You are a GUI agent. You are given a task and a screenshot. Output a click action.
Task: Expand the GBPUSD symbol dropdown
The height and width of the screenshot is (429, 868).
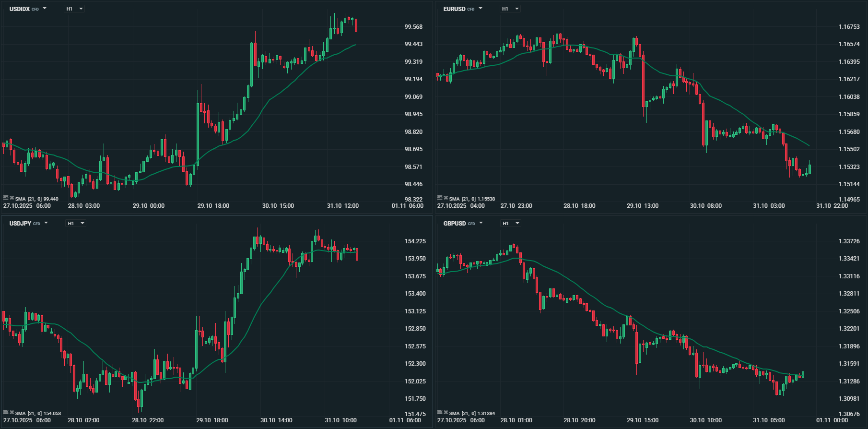tap(481, 223)
